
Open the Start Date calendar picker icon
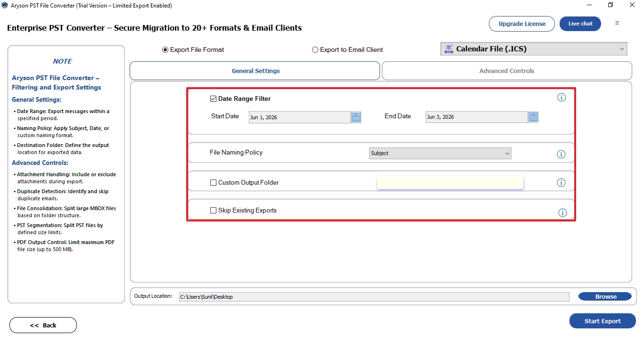(x=356, y=117)
